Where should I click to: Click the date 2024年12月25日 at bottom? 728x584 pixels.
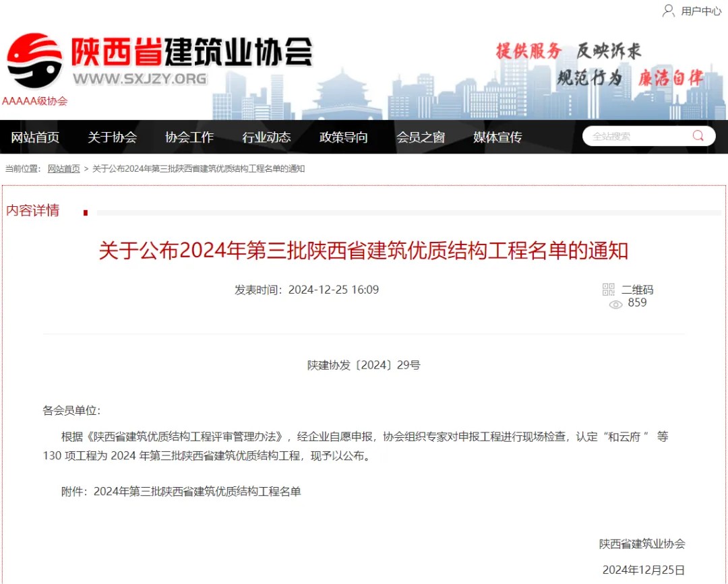pyautogui.click(x=644, y=570)
